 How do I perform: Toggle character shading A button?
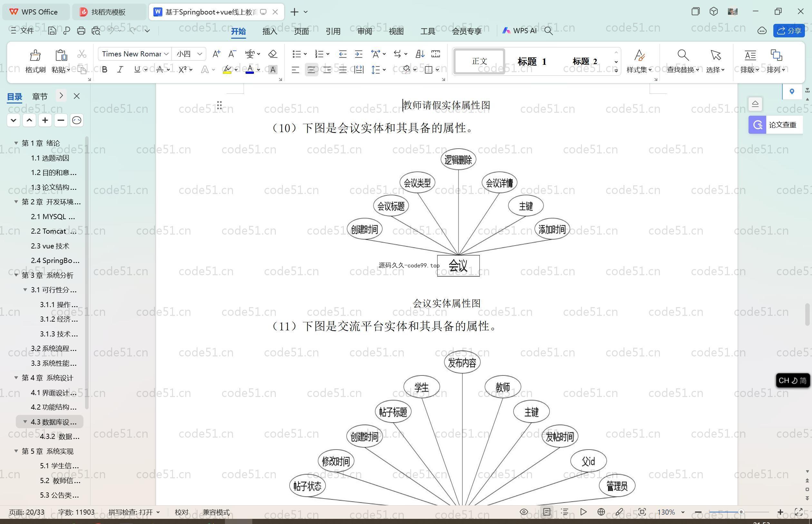pos(273,70)
